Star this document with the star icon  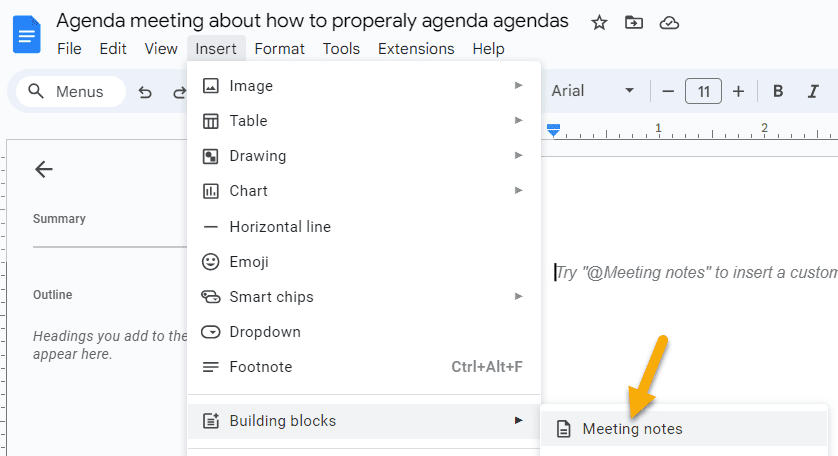599,23
